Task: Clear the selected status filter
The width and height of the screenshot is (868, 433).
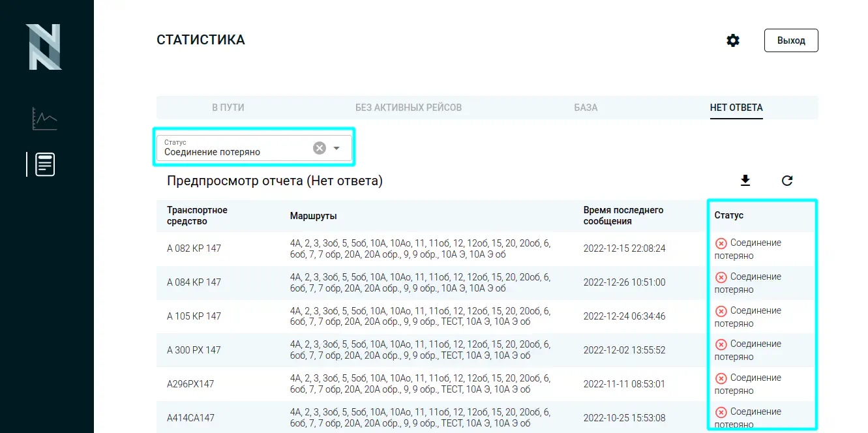Action: coord(320,148)
